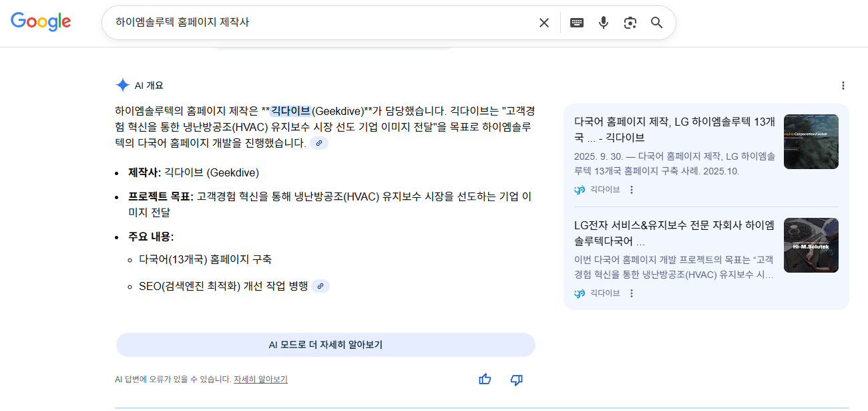Submit search with magnifying glass icon
This screenshot has height=411, width=868.
point(657,23)
